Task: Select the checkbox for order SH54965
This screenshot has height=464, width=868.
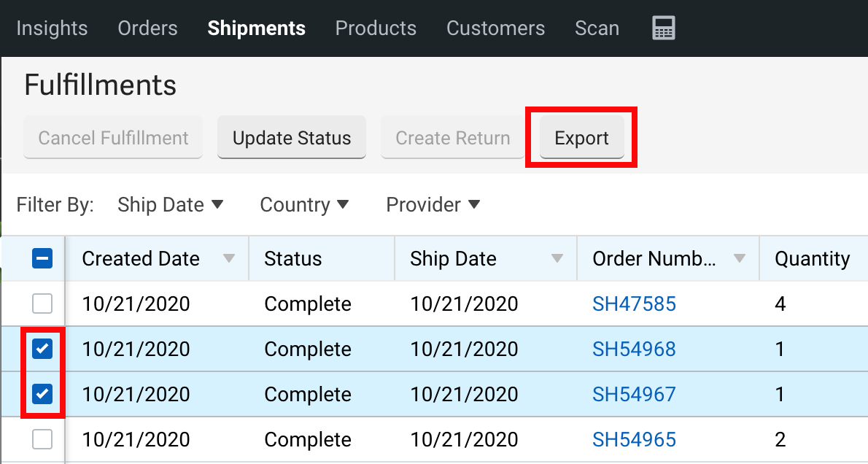Action: [42, 440]
